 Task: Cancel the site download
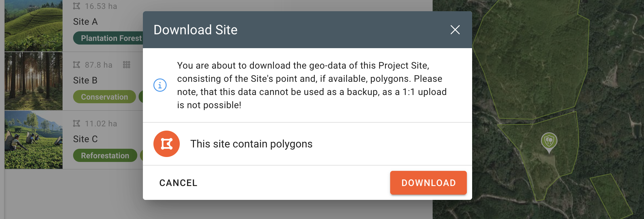tap(178, 183)
